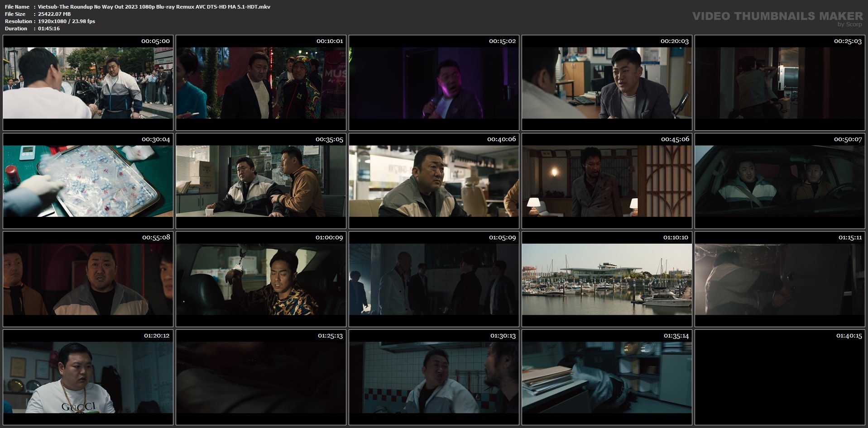Click the duration value 01:45:16
Screen dimensions: 868x428
point(49,29)
